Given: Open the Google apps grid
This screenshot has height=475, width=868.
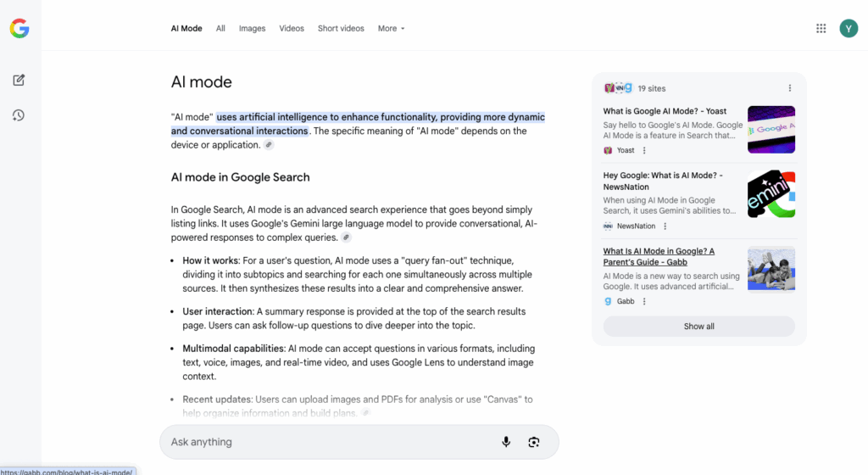Looking at the screenshot, I should [x=821, y=28].
